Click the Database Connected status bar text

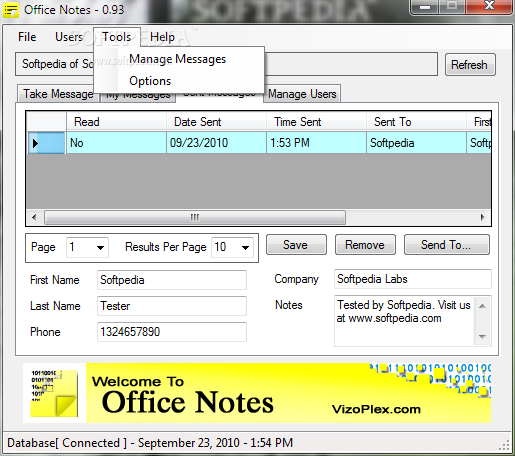150,443
